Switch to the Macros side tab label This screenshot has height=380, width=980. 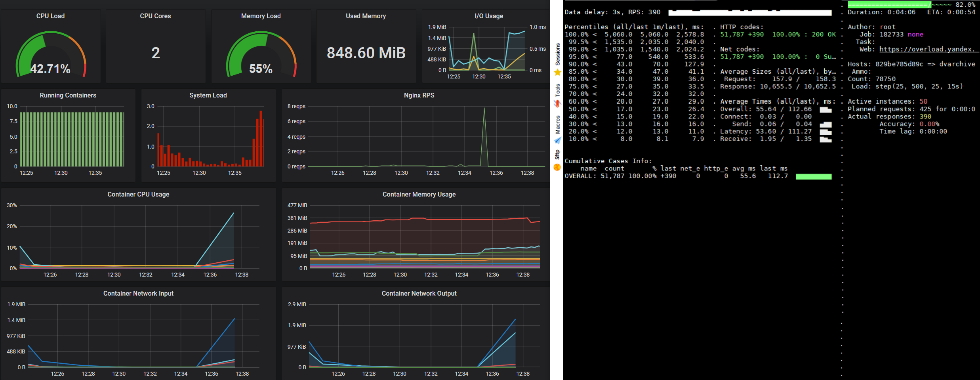pos(557,124)
